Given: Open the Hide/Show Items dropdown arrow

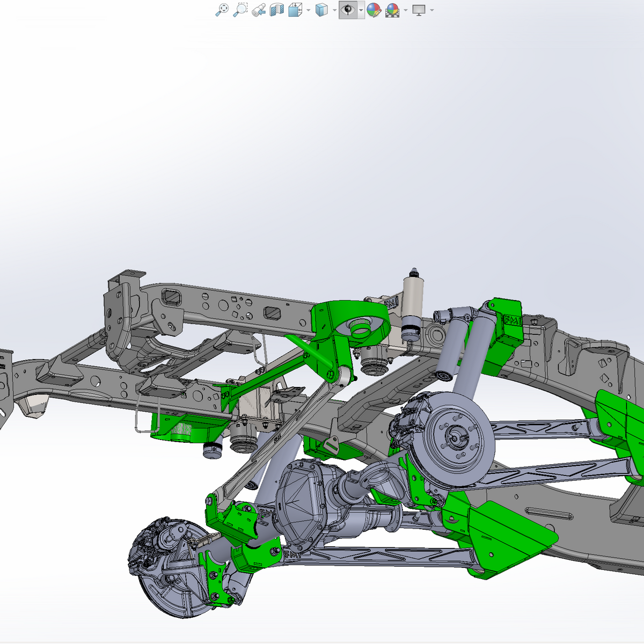Looking at the screenshot, I should pyautogui.click(x=361, y=10).
